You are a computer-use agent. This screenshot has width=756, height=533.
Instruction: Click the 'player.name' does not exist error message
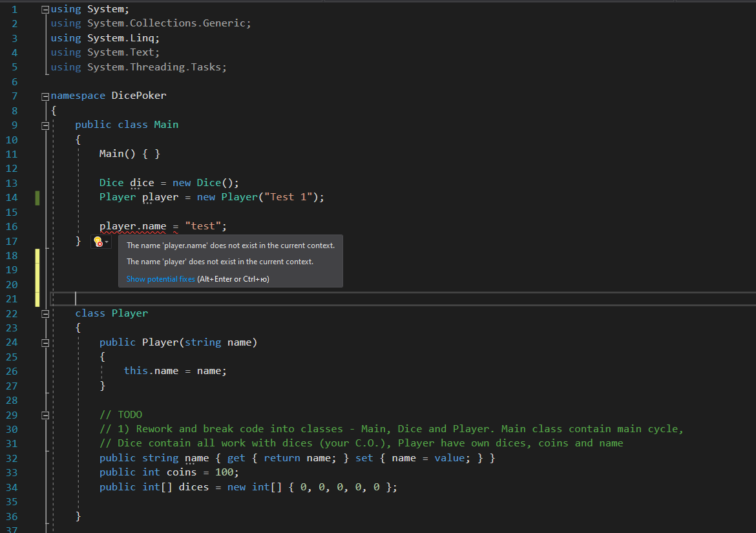pyautogui.click(x=230, y=246)
